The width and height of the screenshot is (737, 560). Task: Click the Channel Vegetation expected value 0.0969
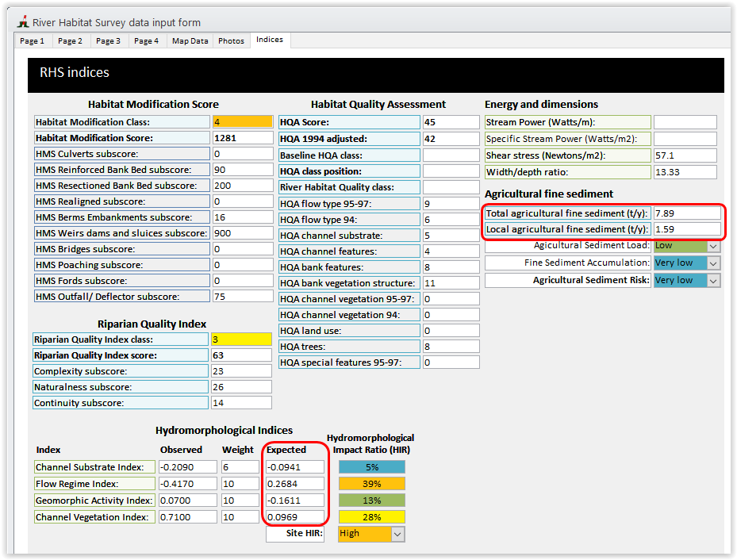click(x=295, y=517)
